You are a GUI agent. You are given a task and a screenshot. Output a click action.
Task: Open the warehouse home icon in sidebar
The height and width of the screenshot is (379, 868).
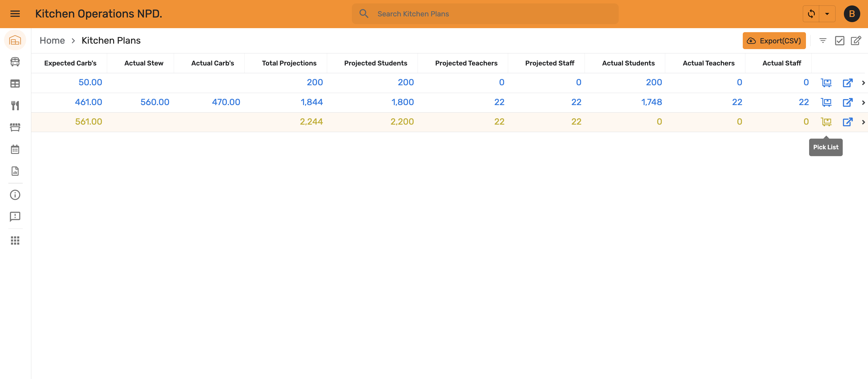coord(15,40)
